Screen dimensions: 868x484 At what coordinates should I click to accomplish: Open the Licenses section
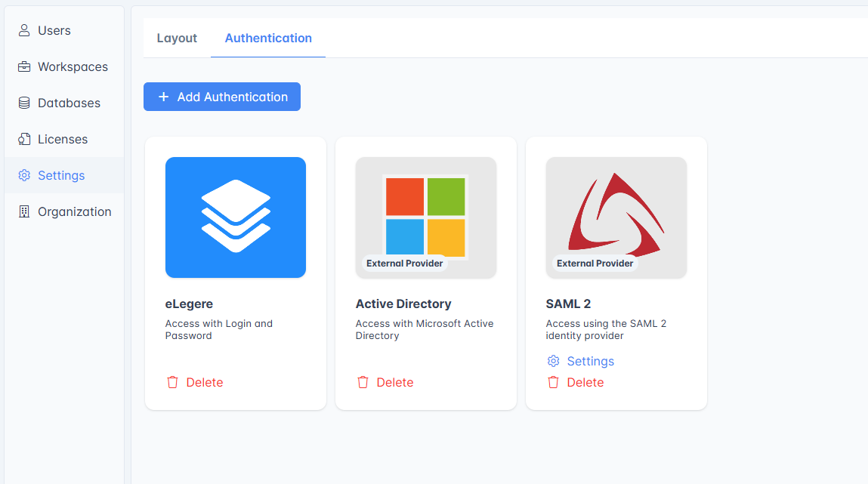64,140
